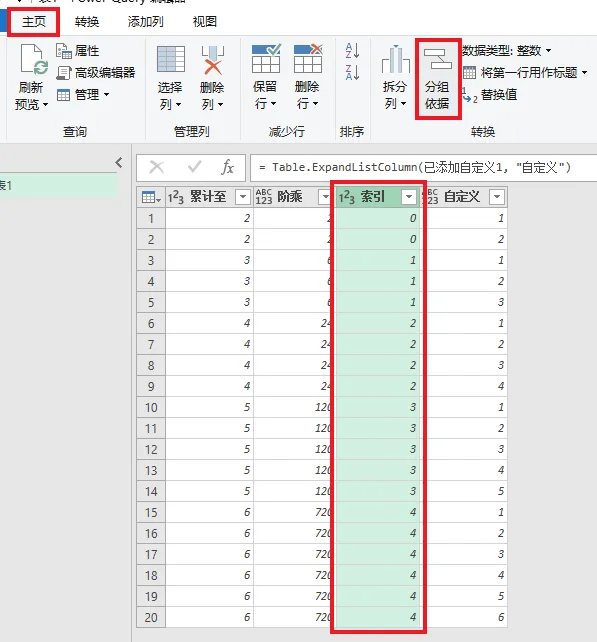The height and width of the screenshot is (642, 597).
Task: Select row number 20
Action: (x=151, y=617)
